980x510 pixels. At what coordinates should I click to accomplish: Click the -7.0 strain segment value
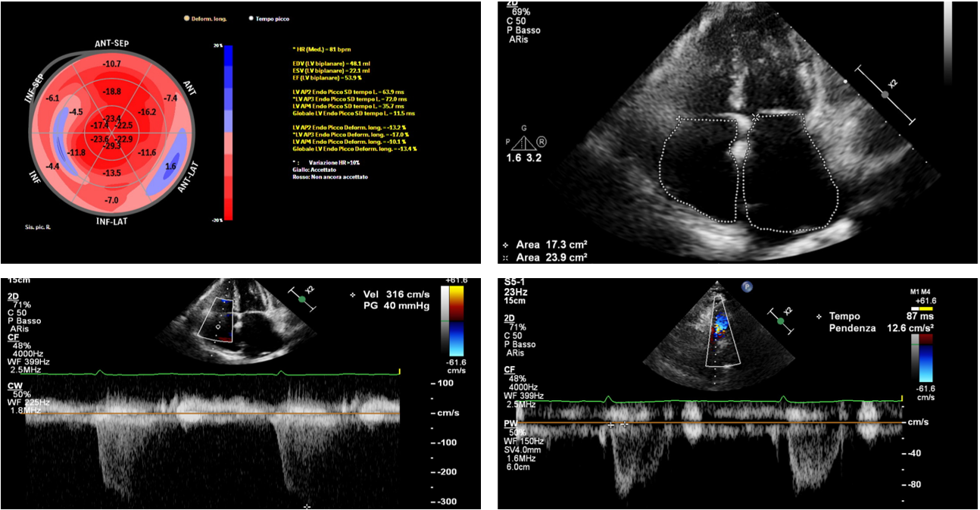tap(112, 200)
